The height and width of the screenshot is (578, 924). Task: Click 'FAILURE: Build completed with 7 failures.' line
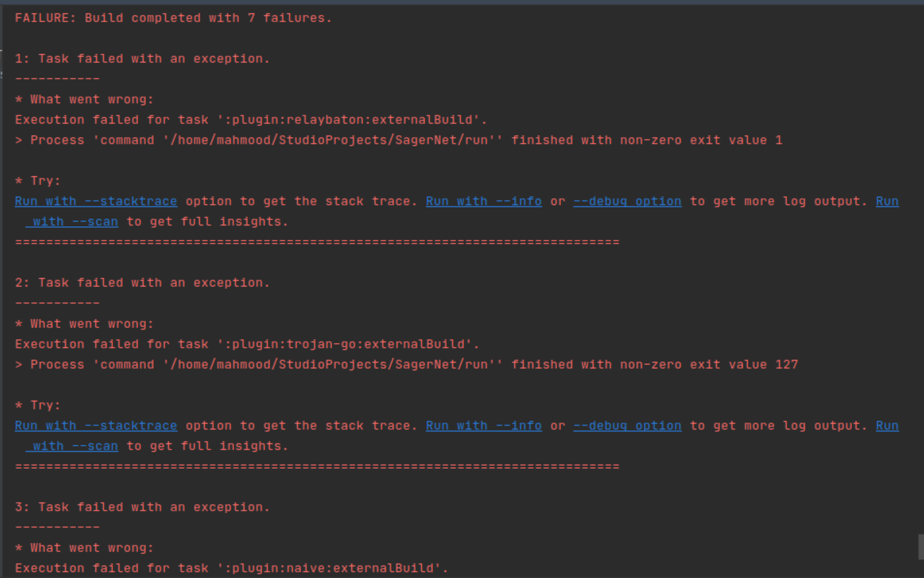[173, 18]
